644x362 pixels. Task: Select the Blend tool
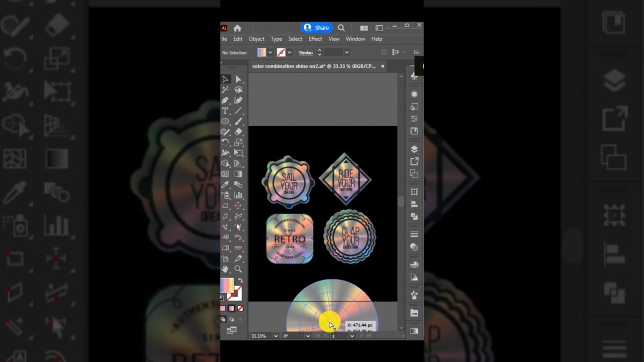238,185
